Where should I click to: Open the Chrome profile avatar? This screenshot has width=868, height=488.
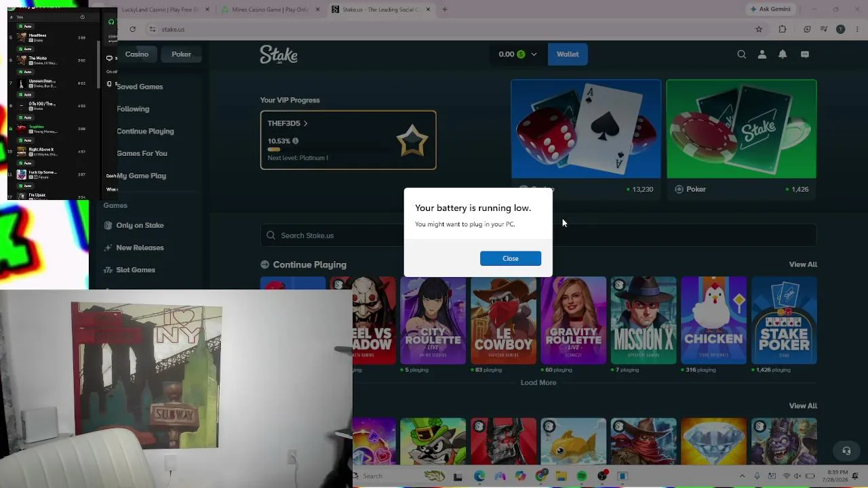(841, 29)
